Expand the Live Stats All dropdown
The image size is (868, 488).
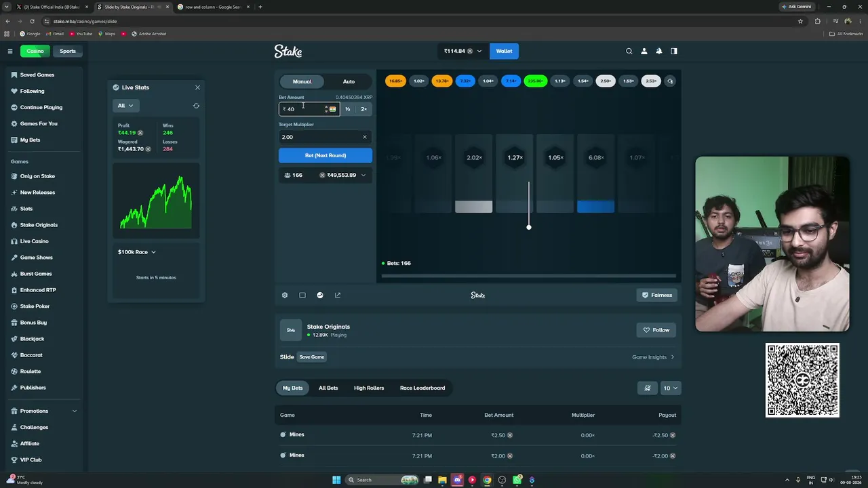[x=125, y=106]
